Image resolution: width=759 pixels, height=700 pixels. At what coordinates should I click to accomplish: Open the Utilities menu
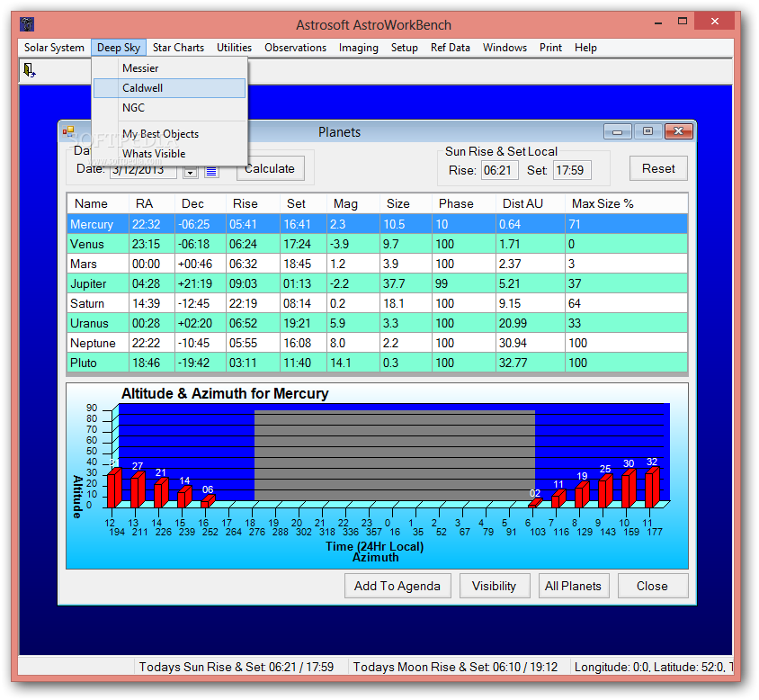(x=235, y=48)
